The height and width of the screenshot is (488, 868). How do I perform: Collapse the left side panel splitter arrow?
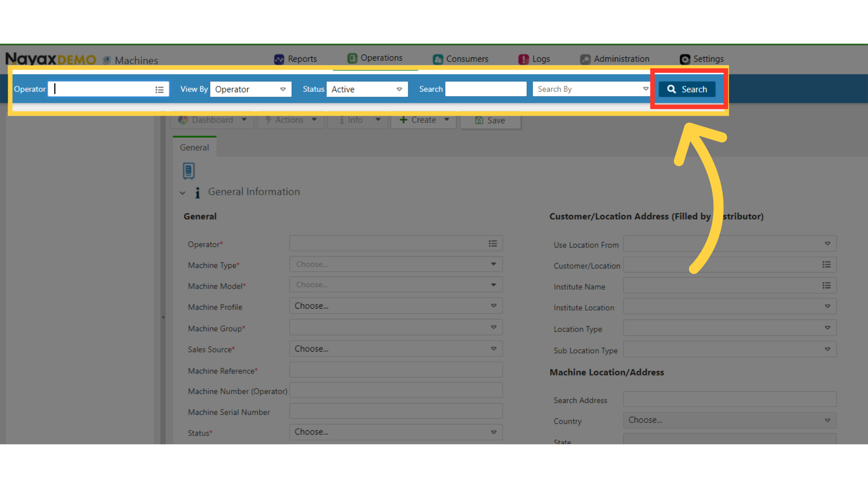pos(163,317)
